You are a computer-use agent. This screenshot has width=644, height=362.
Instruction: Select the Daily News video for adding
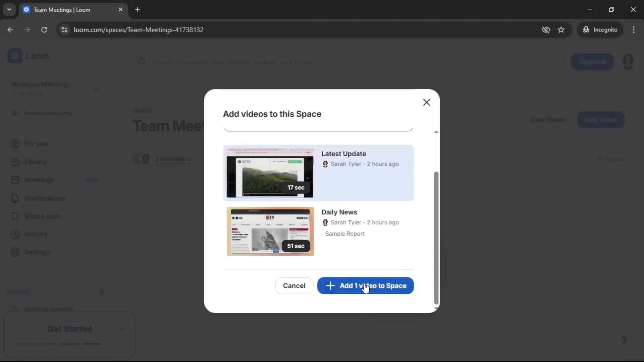click(x=318, y=231)
